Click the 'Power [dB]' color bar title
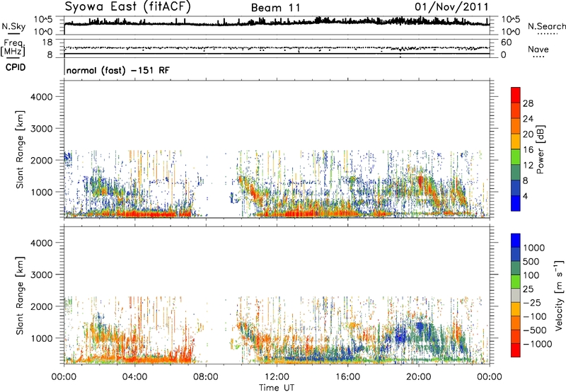 pos(540,149)
